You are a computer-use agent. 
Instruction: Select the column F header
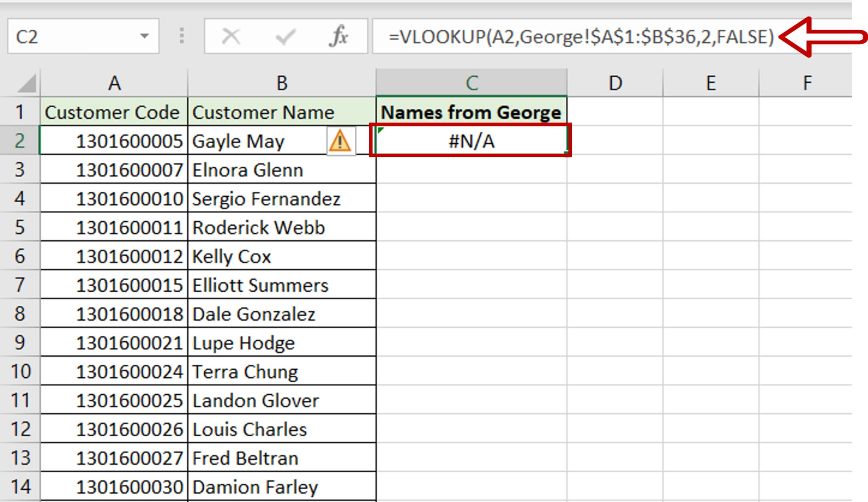coord(806,83)
